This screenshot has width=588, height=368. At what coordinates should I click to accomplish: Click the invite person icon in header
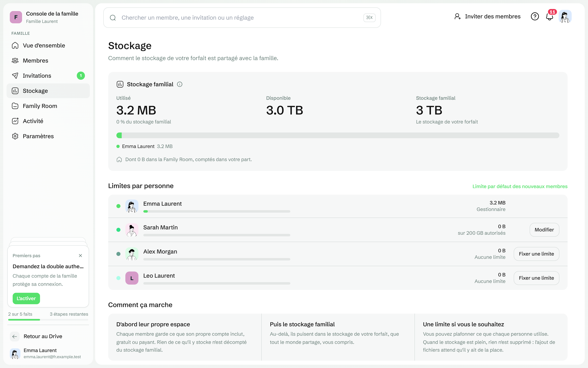(x=457, y=17)
